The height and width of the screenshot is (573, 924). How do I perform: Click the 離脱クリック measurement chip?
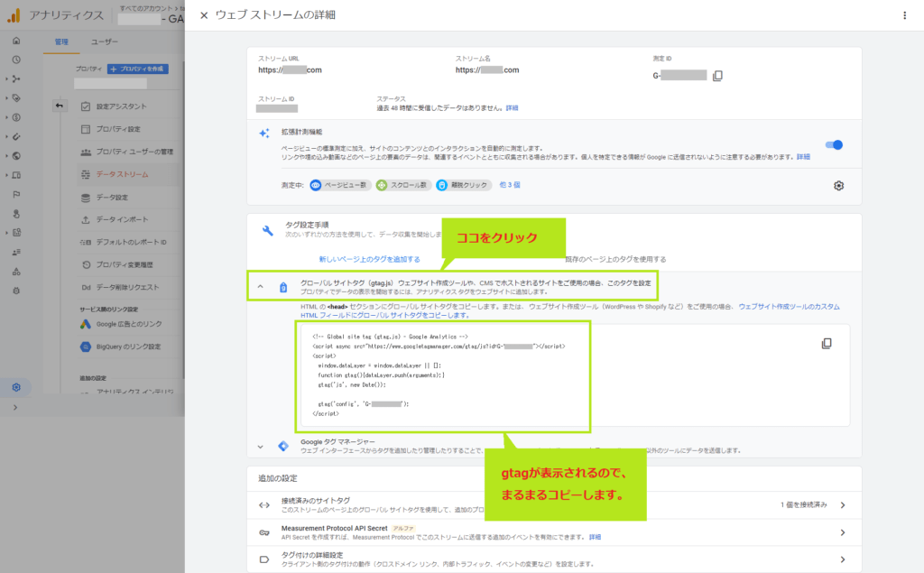click(x=464, y=185)
